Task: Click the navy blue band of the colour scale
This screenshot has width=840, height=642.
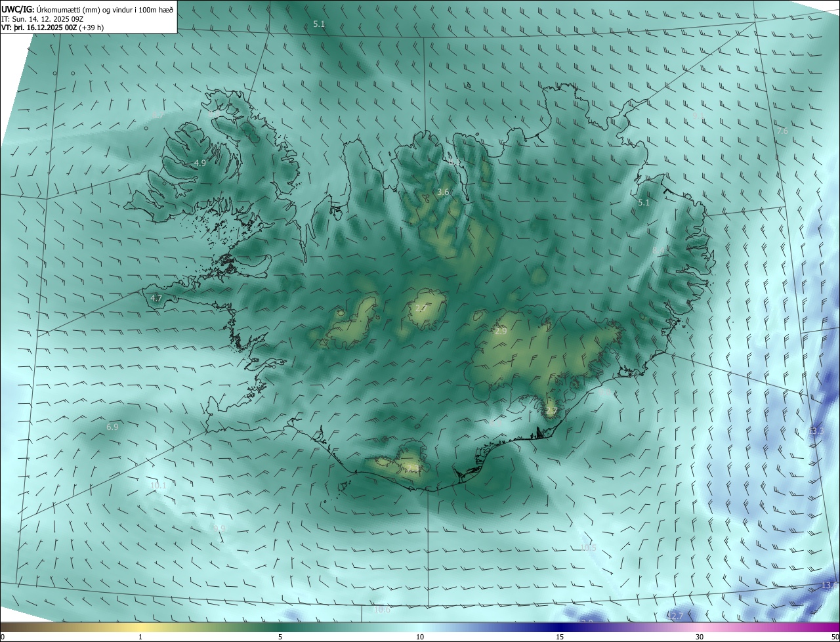Action: tap(560, 627)
